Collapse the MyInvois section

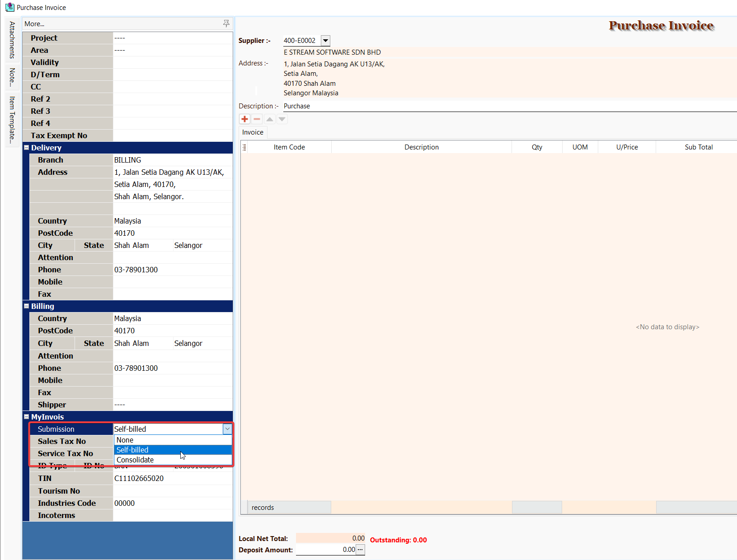[x=27, y=417]
